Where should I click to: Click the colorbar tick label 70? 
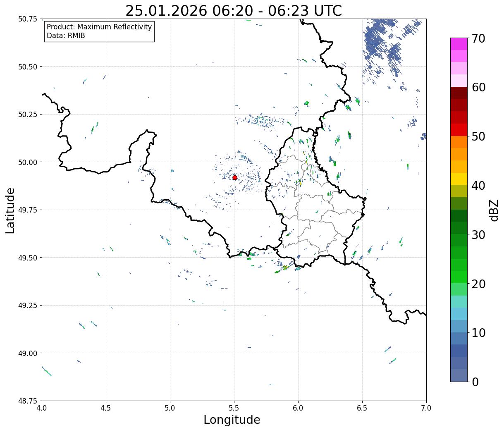478,38
